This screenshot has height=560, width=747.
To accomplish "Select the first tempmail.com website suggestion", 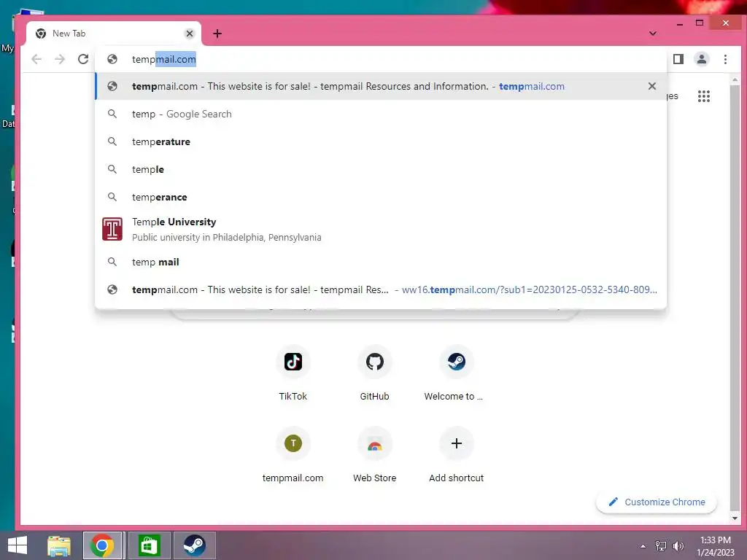I will click(x=381, y=86).
